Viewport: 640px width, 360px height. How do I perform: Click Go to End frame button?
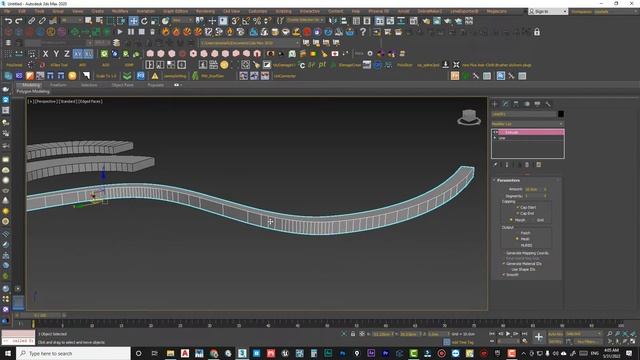point(524,334)
